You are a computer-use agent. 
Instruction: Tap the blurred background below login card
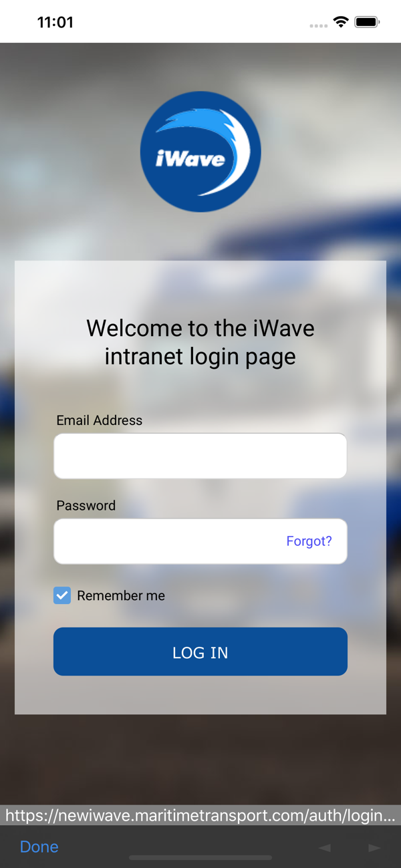pos(200,758)
